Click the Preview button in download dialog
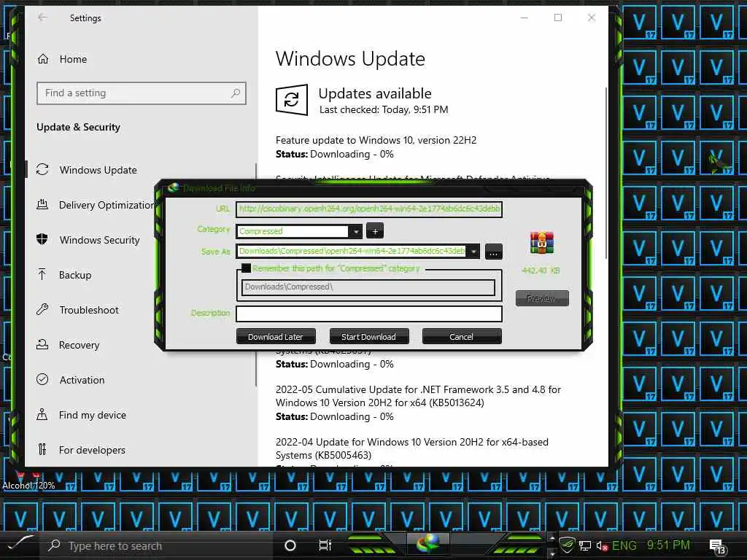The height and width of the screenshot is (560, 747). coord(542,298)
